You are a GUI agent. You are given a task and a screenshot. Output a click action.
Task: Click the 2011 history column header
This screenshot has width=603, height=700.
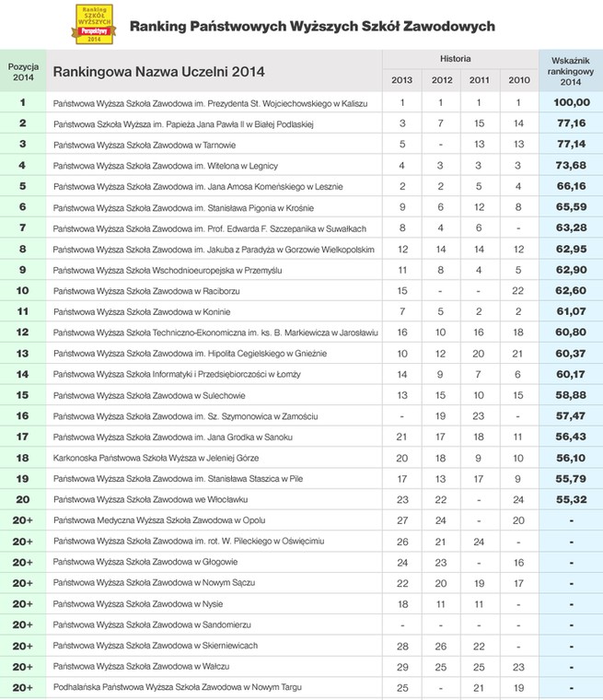coord(479,80)
